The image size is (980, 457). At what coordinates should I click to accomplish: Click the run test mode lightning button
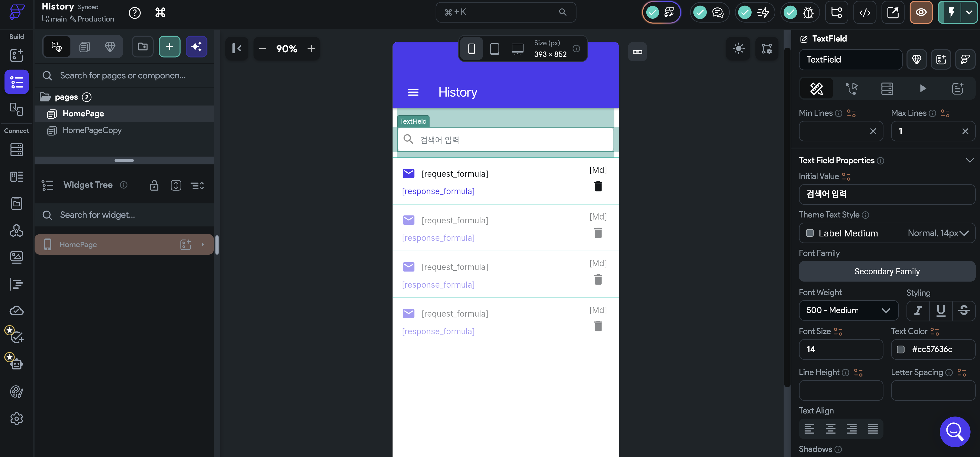pyautogui.click(x=951, y=13)
